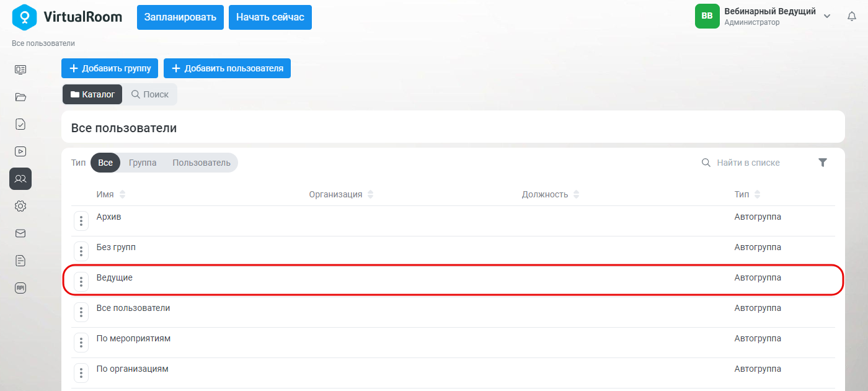Open the envelope mail sidebar icon
Screen dimensions: 868x391
point(20,233)
